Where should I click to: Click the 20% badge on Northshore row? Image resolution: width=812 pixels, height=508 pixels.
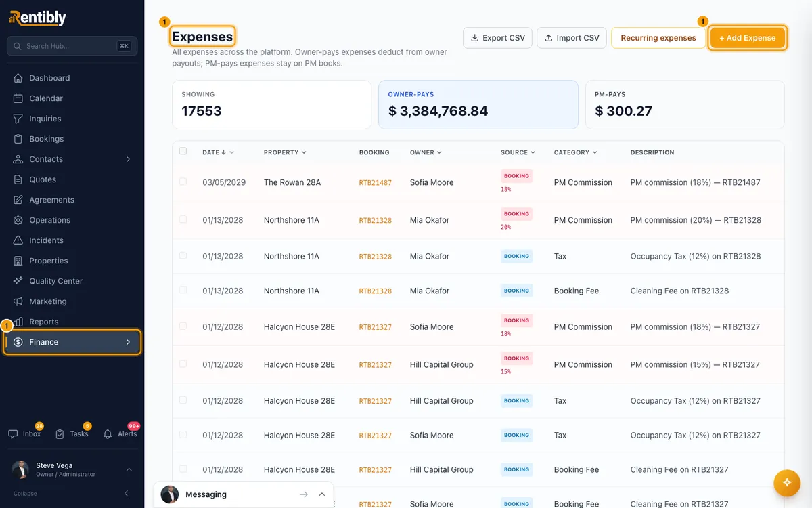coord(506,228)
